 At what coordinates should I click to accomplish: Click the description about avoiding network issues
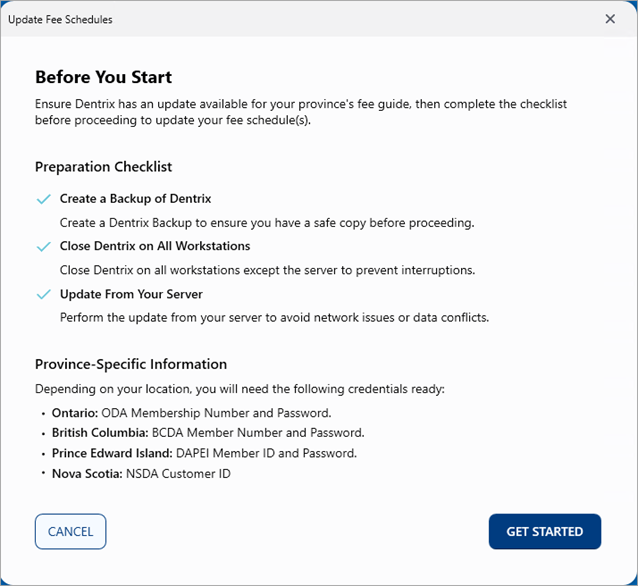(x=273, y=317)
